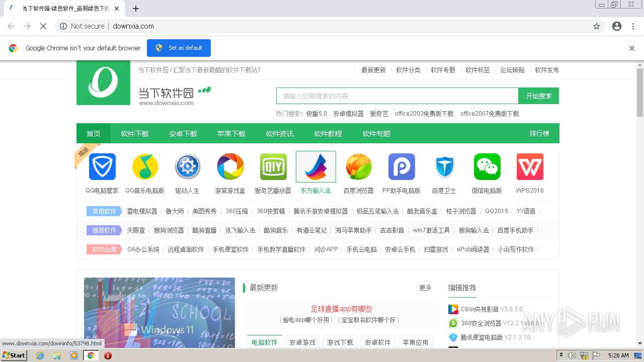Click the red Opera taskbar icon
Viewport: 644px width, 362px height.
(108, 355)
